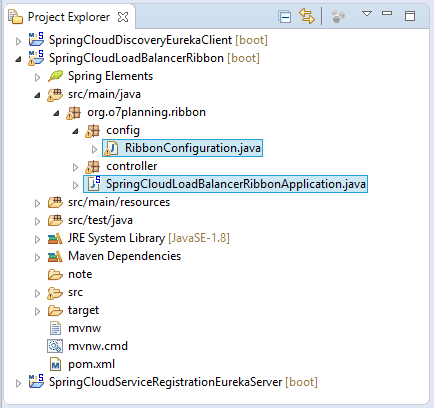Close the Project Explorer tab

pyautogui.click(x=123, y=17)
